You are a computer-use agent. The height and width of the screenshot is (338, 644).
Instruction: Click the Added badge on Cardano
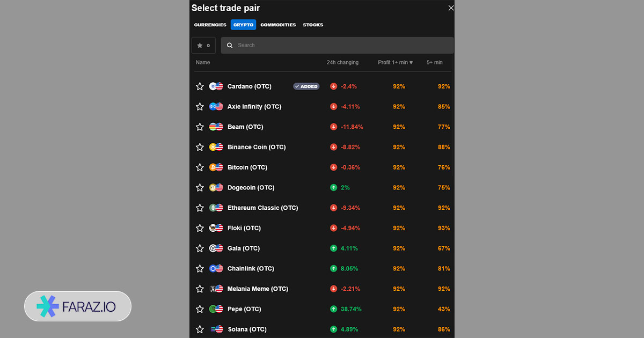pyautogui.click(x=306, y=86)
